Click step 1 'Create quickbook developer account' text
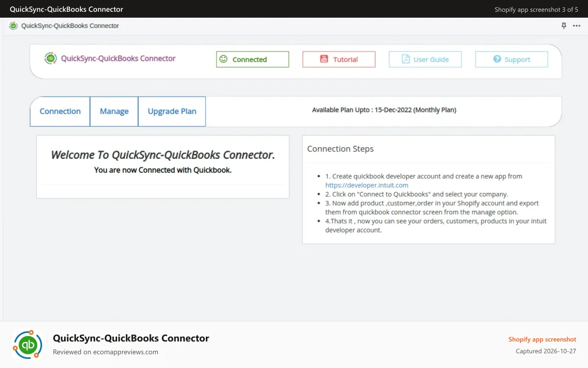This screenshot has width=588, height=368. click(424, 176)
